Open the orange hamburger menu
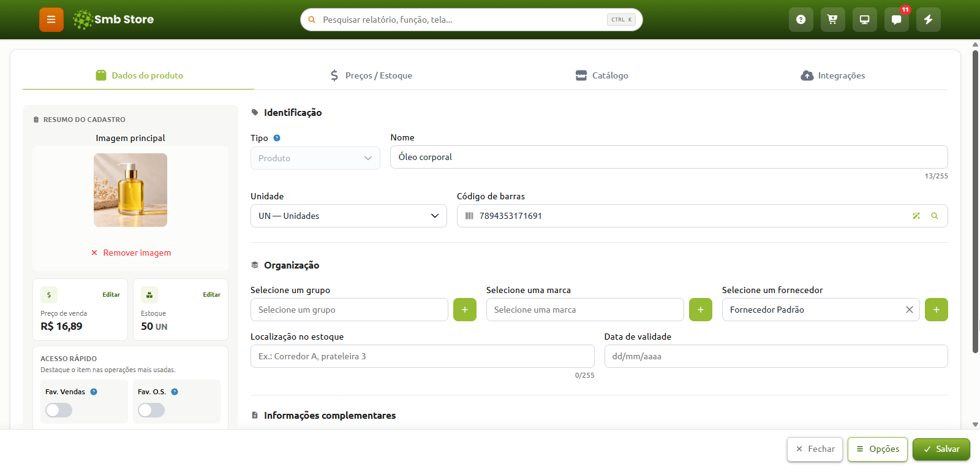The width and height of the screenshot is (980, 469). [x=51, y=20]
